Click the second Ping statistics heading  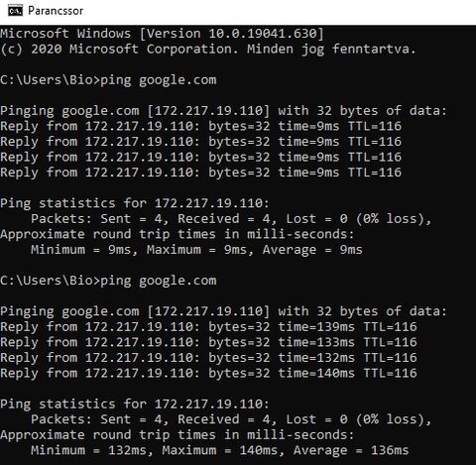click(x=135, y=404)
